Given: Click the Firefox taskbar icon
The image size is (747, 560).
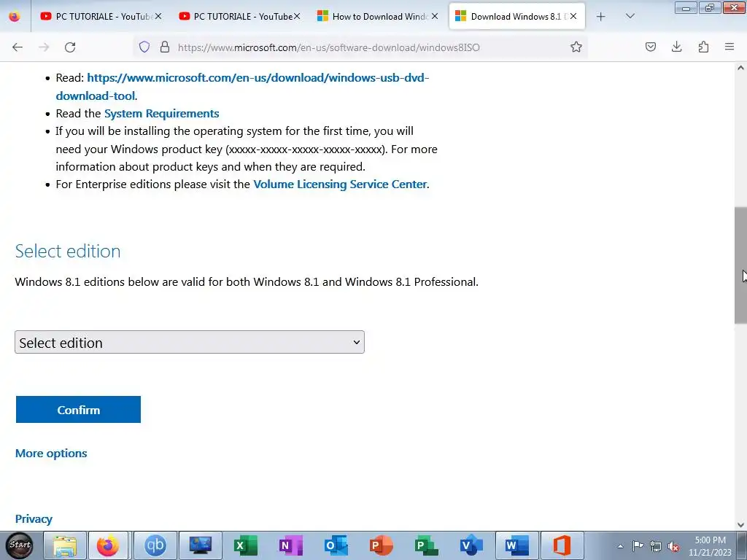Looking at the screenshot, I should coord(108,545).
